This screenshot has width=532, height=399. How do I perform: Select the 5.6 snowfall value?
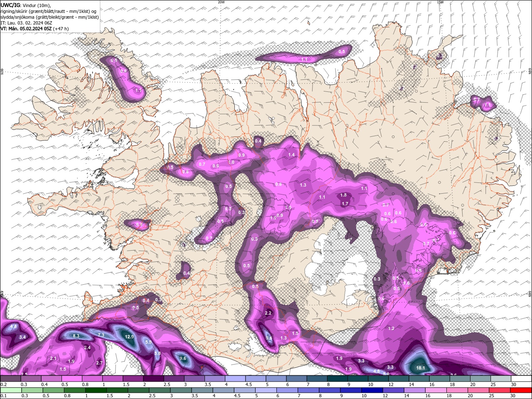pyautogui.click(x=269, y=338)
